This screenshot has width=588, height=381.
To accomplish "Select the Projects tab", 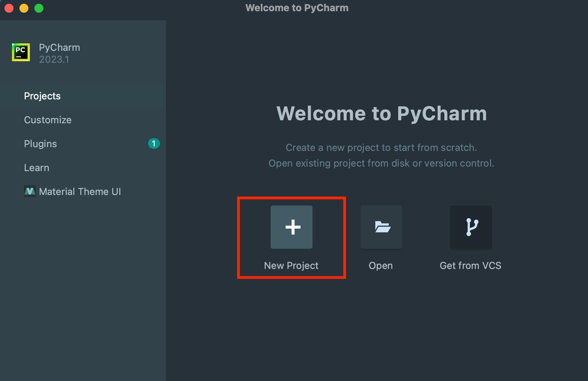I will (83, 96).
